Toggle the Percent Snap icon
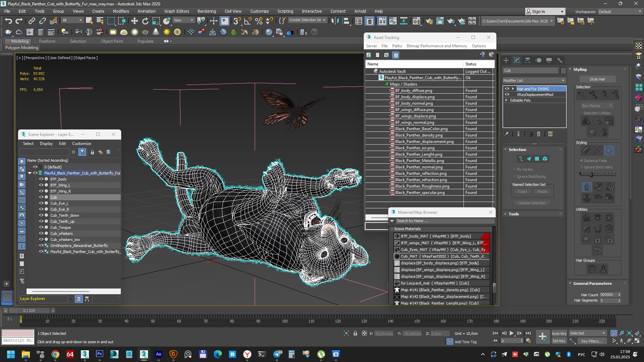 tap(258, 21)
